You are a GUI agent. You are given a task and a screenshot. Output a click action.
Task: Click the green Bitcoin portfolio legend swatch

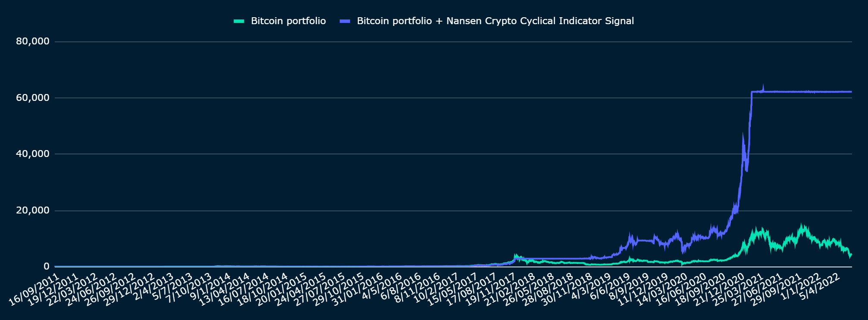click(239, 21)
